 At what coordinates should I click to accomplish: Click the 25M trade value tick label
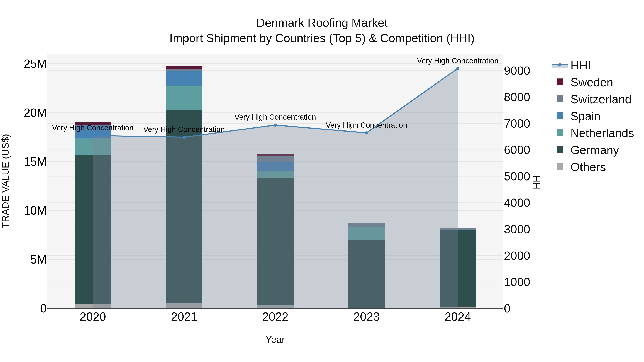click(35, 64)
